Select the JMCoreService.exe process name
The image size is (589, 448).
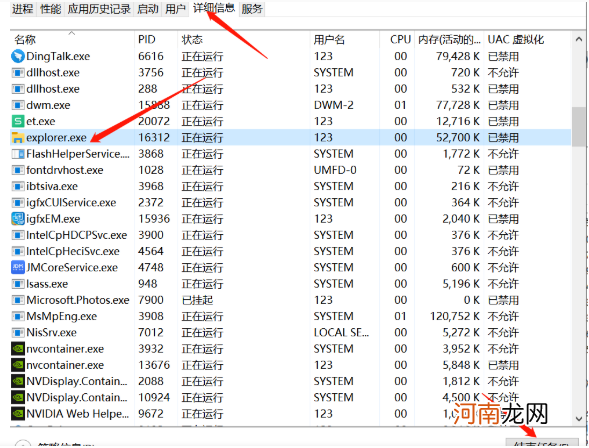[x=72, y=267]
